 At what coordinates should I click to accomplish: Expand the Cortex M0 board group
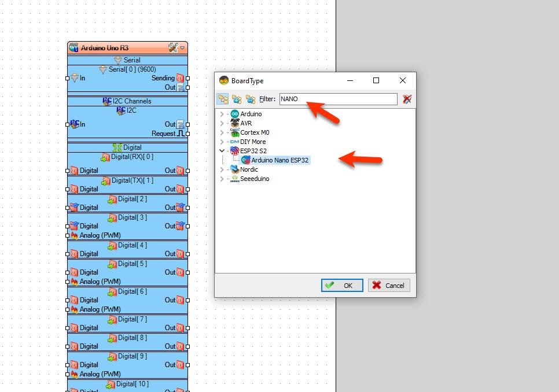click(222, 132)
